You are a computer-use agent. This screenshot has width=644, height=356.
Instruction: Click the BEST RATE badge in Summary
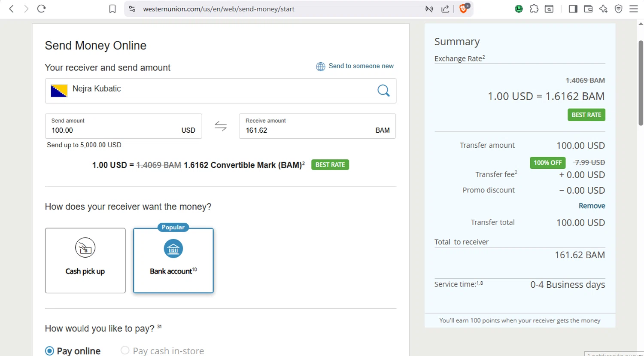(586, 115)
